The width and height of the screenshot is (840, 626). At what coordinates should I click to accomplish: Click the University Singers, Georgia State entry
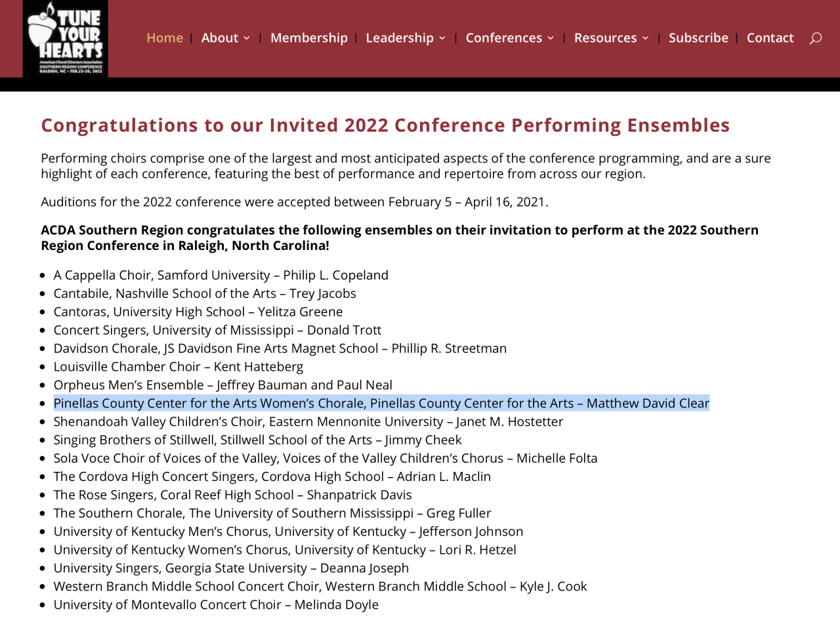(231, 568)
